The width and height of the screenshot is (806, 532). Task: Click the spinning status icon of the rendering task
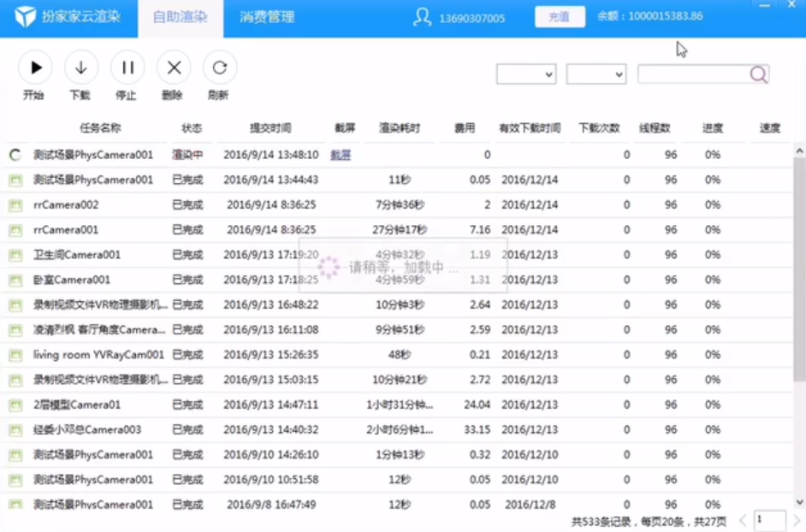13,156
